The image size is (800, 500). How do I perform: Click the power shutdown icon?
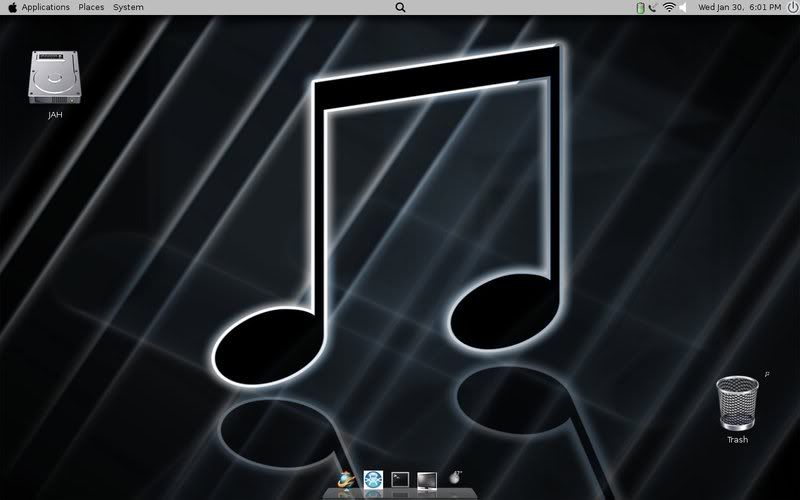(792, 7)
